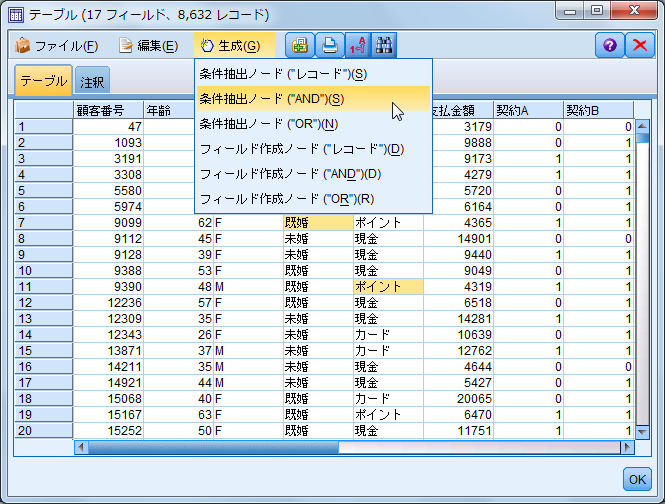
Task: Select row header 7
Action: [x=43, y=223]
